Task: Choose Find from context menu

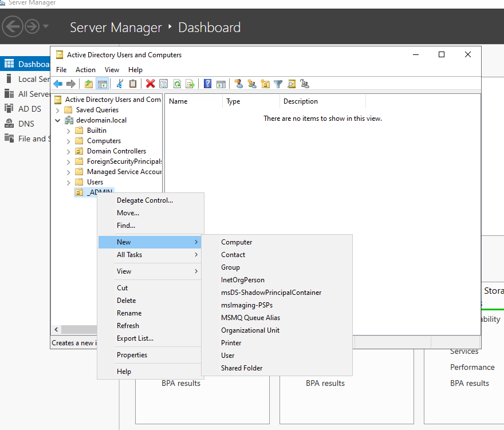Action: click(x=151, y=225)
